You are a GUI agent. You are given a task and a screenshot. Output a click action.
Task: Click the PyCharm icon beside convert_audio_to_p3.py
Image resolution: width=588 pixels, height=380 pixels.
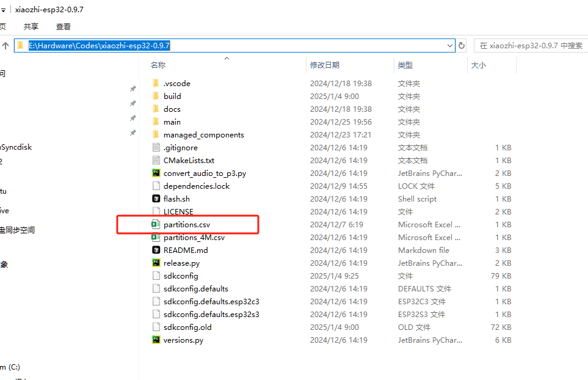(x=156, y=173)
